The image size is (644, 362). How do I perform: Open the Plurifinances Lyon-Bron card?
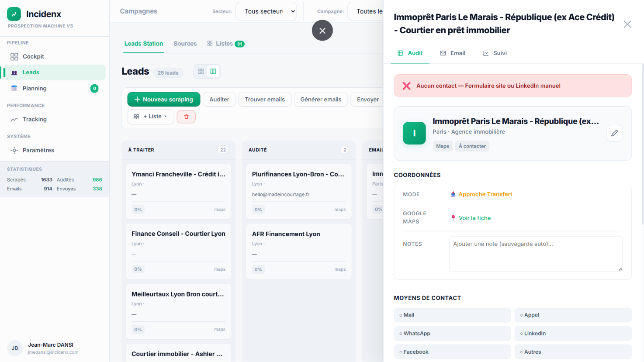tap(299, 191)
